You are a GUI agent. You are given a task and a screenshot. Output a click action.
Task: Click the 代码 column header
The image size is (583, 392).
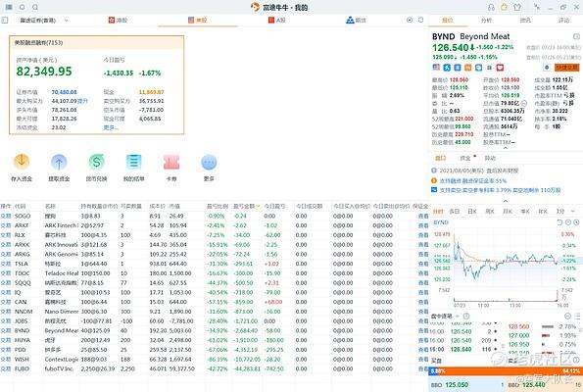point(20,206)
